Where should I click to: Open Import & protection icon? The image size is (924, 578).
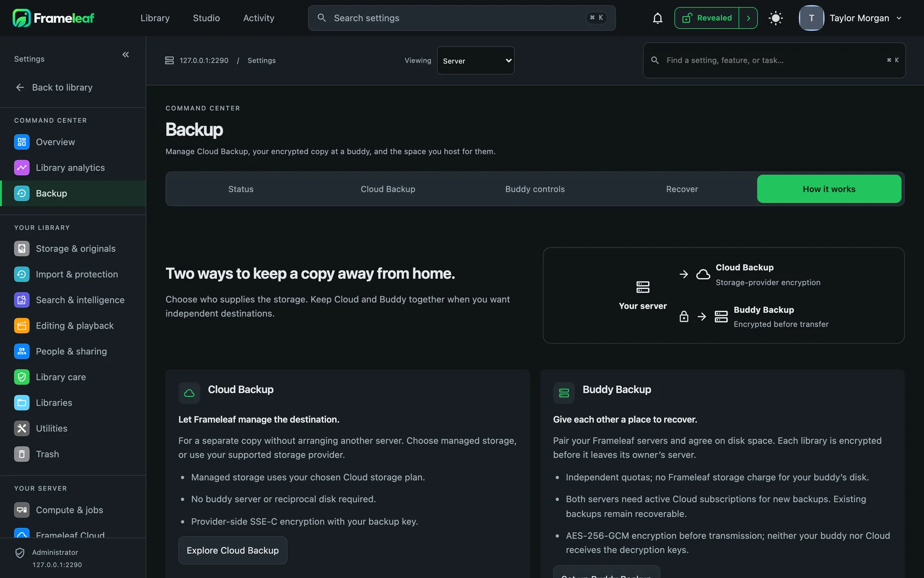point(22,274)
